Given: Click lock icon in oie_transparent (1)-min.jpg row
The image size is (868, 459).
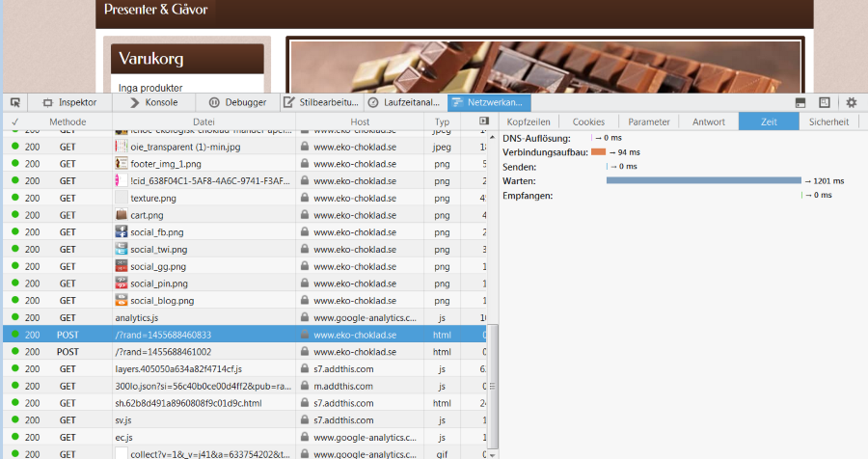Looking at the screenshot, I should pyautogui.click(x=305, y=147).
